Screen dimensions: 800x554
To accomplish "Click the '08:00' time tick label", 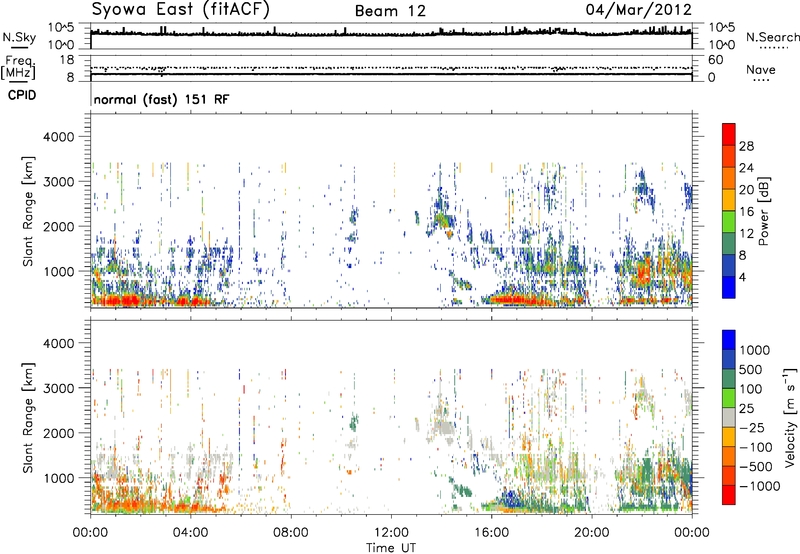I will pyautogui.click(x=291, y=533).
